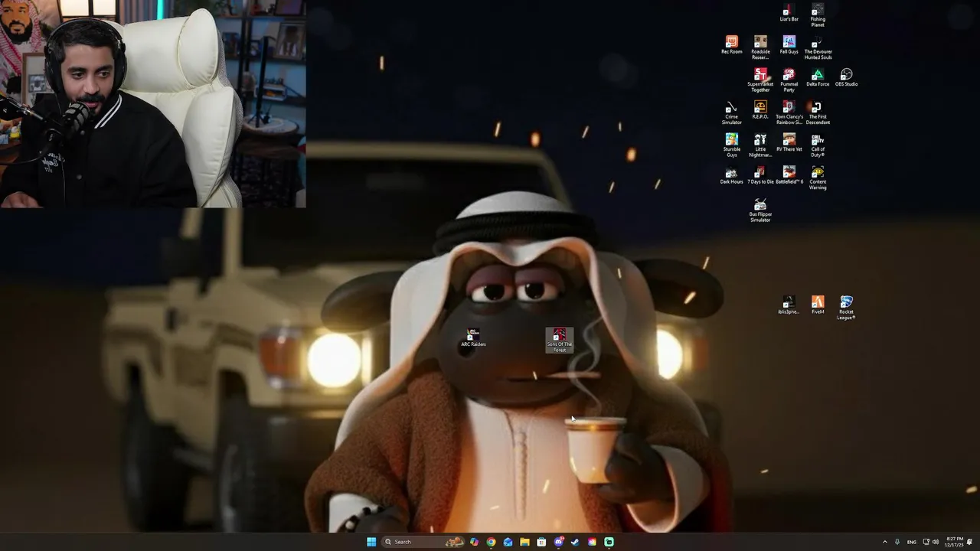Launch Delta Force desktop shortcut
Image resolution: width=980 pixels, height=551 pixels.
click(818, 77)
